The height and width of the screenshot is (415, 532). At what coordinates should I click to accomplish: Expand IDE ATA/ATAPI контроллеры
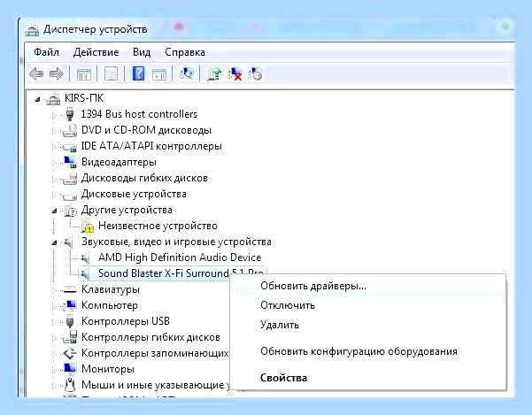point(54,147)
